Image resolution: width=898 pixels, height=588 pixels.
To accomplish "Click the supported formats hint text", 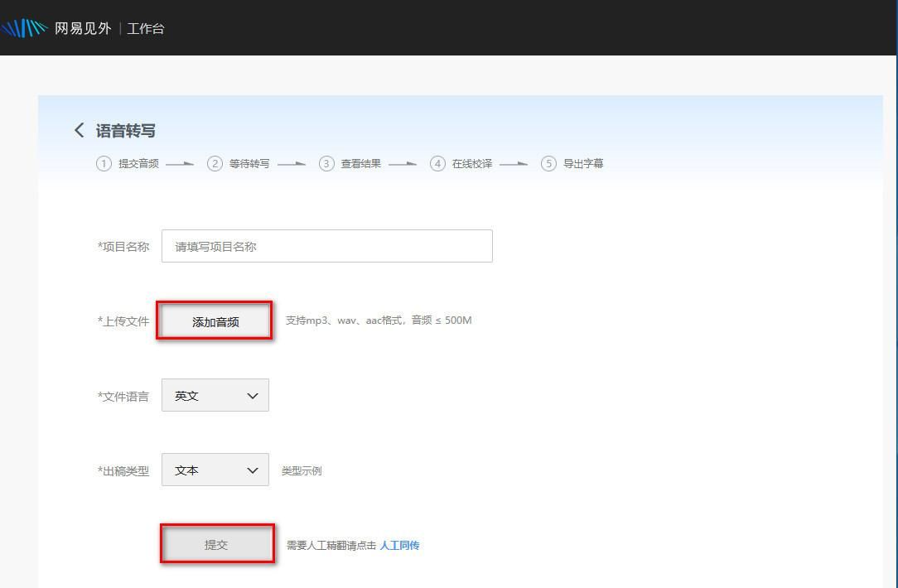I will pos(379,320).
